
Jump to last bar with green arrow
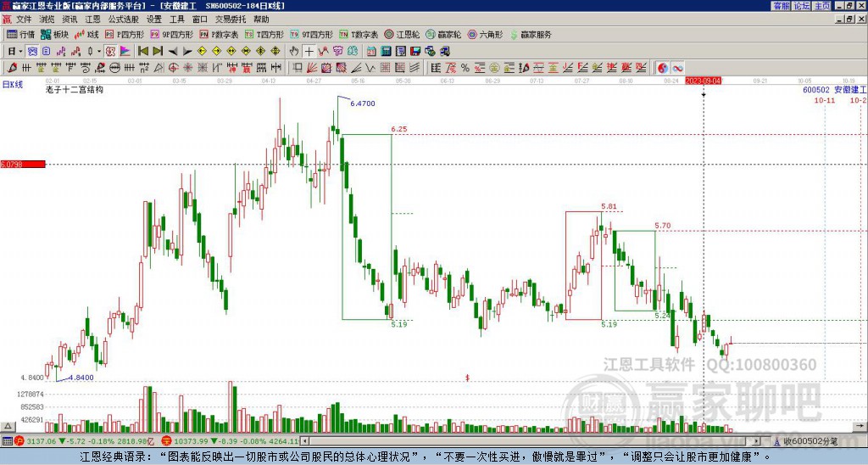158,51
